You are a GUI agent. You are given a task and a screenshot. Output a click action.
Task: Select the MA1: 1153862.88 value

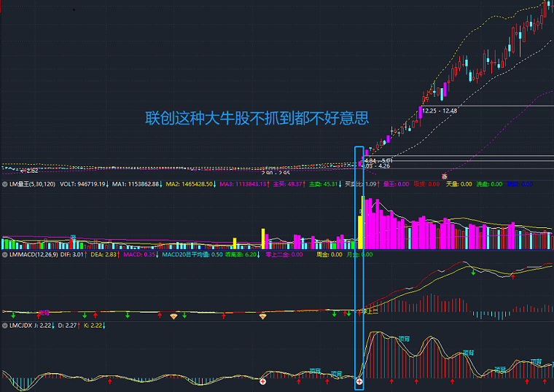pos(137,184)
